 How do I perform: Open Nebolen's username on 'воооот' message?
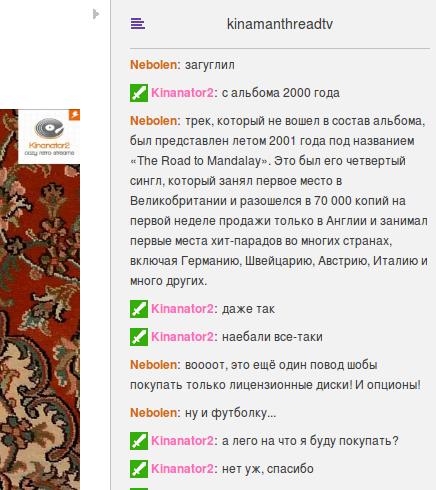[x=153, y=365]
